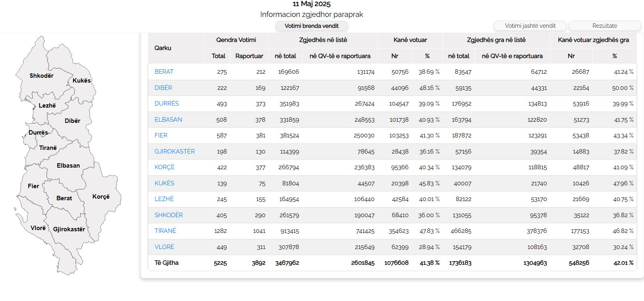Screen dimensions: 644x301
Task: Select the Votimi brenda vendit button
Action: point(312,26)
